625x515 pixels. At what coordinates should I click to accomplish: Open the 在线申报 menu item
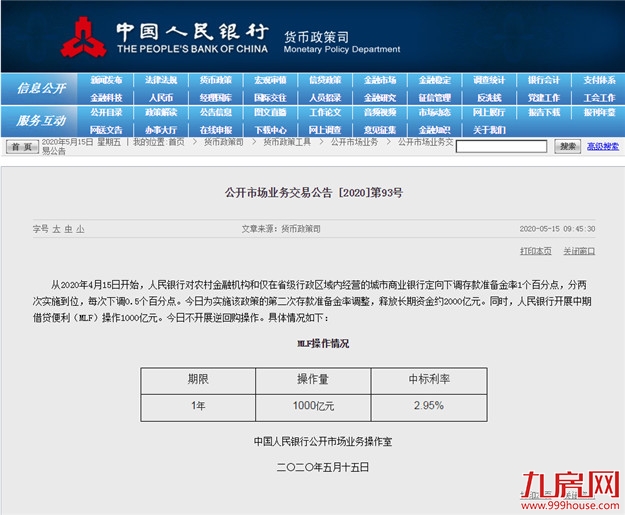(x=216, y=130)
